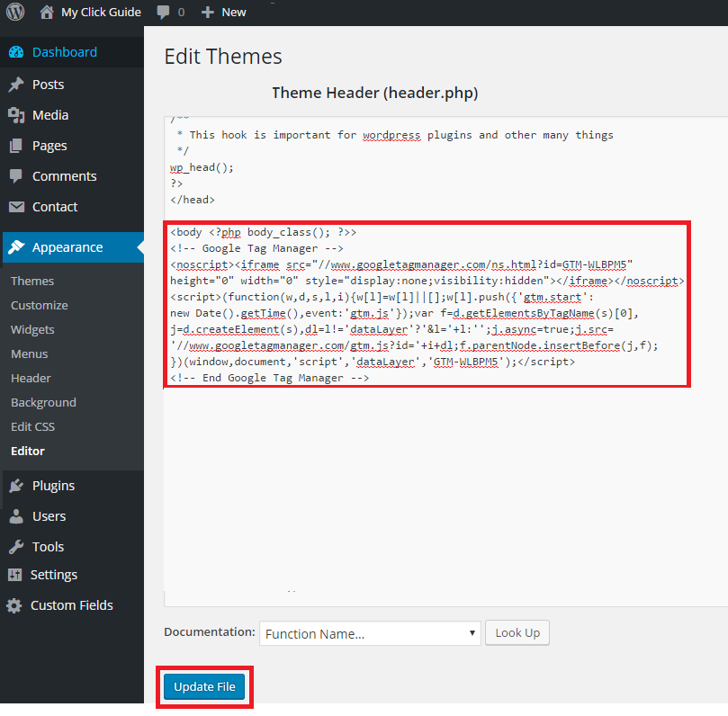Open Widgets under Appearance
This screenshot has height=716, width=728.
coord(32,329)
